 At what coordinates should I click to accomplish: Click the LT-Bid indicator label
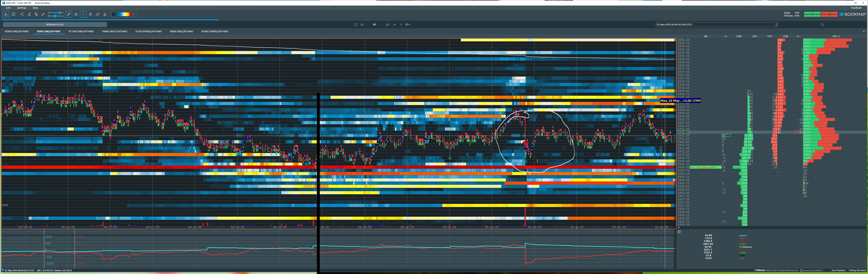pyautogui.click(x=742, y=244)
